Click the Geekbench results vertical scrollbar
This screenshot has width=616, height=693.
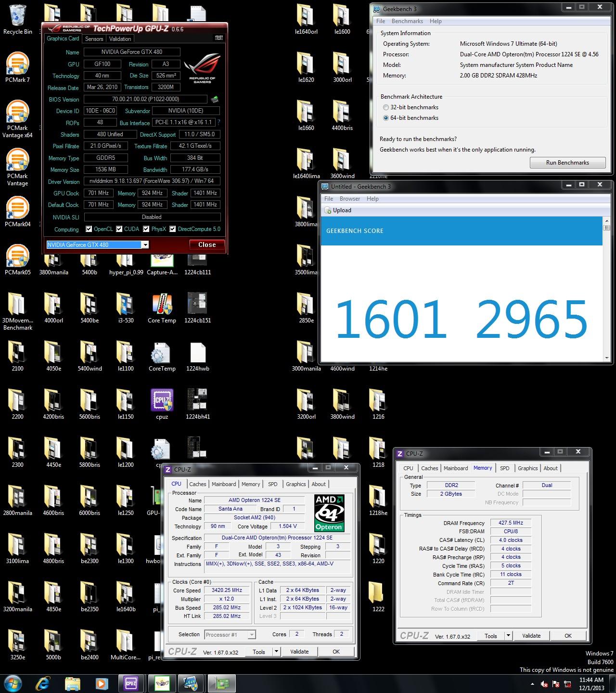tap(606, 288)
